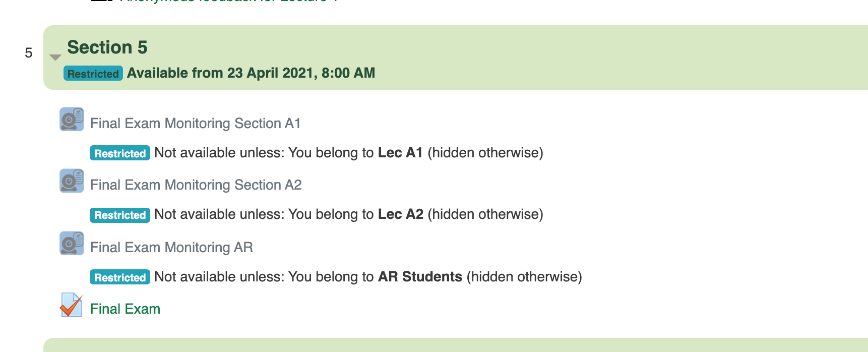Click the next section's green header bar
This screenshot has width=868, height=352.
pyautogui.click(x=456, y=345)
